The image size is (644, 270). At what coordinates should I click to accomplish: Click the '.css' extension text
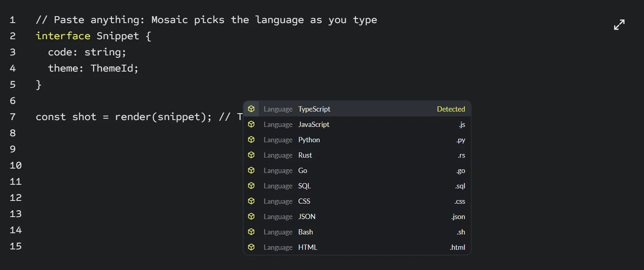(460, 201)
